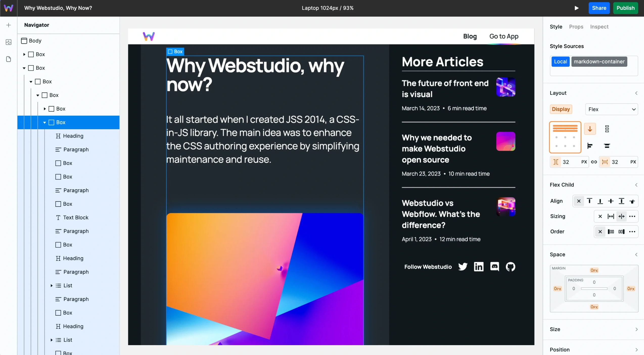Select Order last icon
Viewport: 644px width, 355px height.
pos(621,232)
